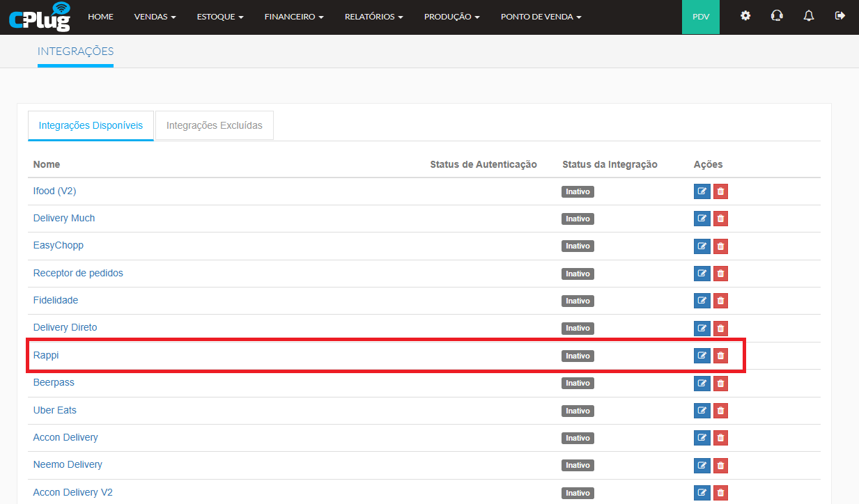The height and width of the screenshot is (504, 859).
Task: Expand the Relatórios dropdown menu
Action: coord(373,17)
